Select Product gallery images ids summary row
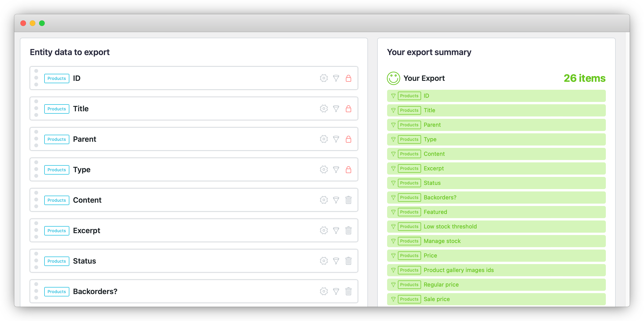644x321 pixels. click(458, 270)
